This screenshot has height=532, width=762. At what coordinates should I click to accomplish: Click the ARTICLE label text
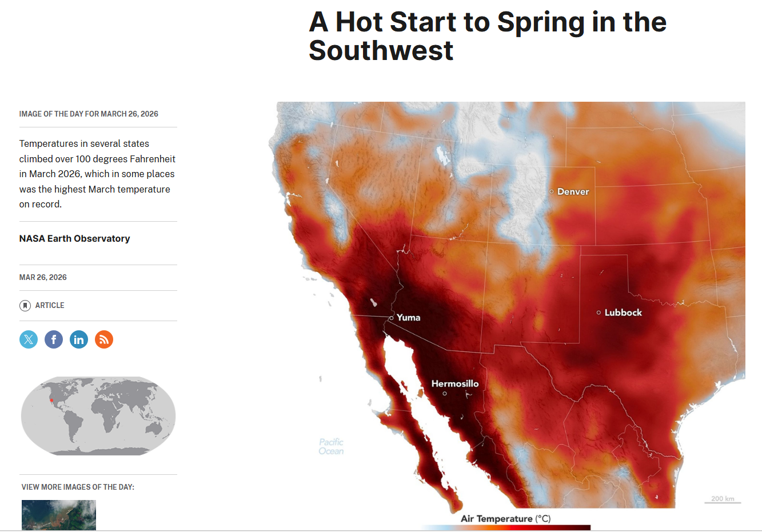[50, 306]
